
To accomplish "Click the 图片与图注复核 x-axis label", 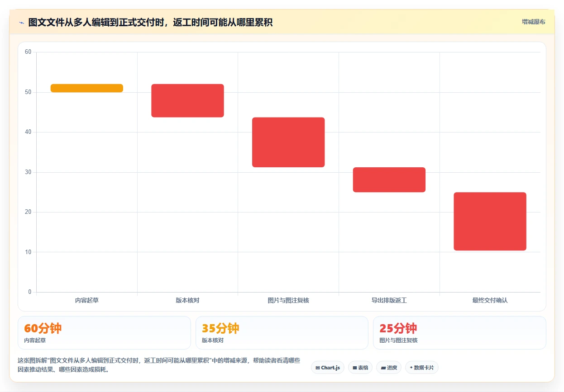I will pyautogui.click(x=288, y=300).
